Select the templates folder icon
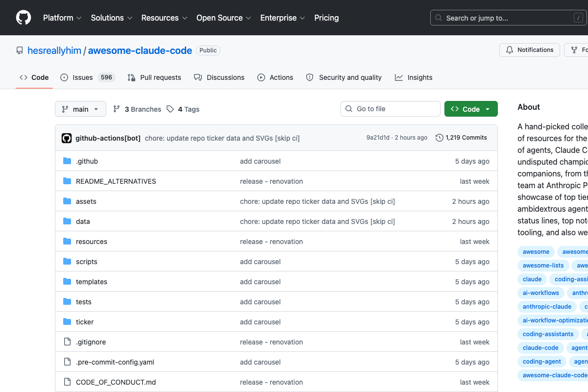Image resolution: width=588 pixels, height=392 pixels. coord(67,282)
